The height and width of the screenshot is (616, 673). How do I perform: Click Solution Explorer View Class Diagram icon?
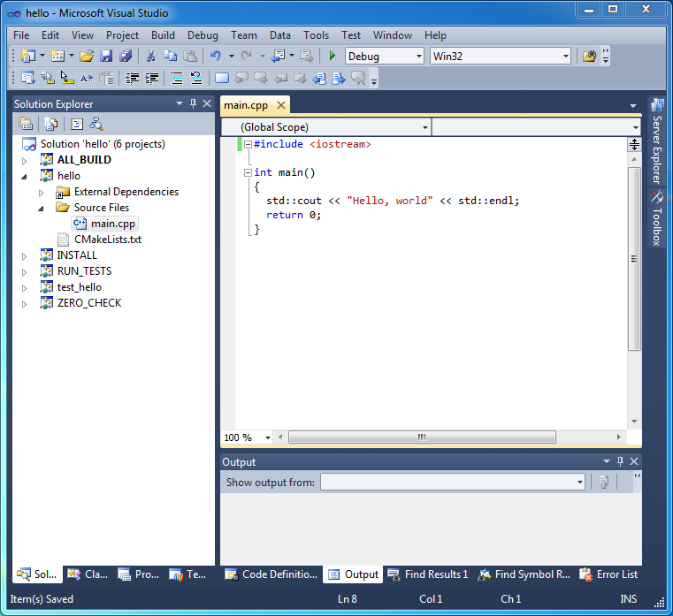click(x=96, y=124)
